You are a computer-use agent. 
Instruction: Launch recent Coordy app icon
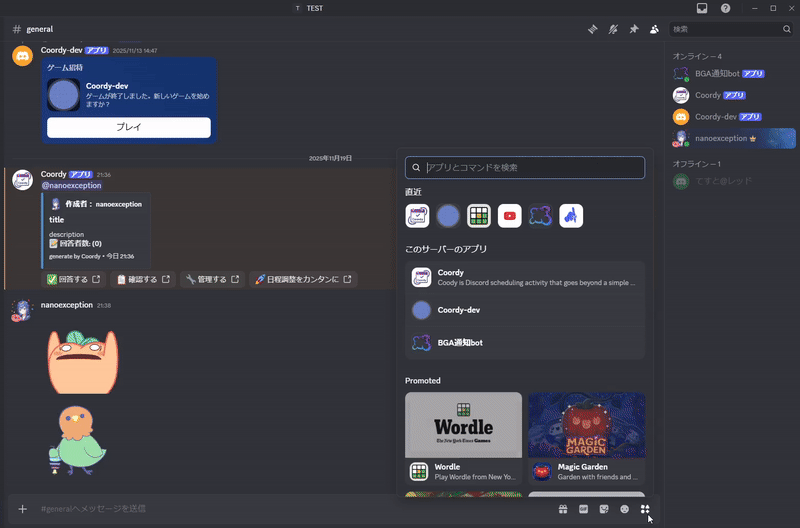[417, 216]
